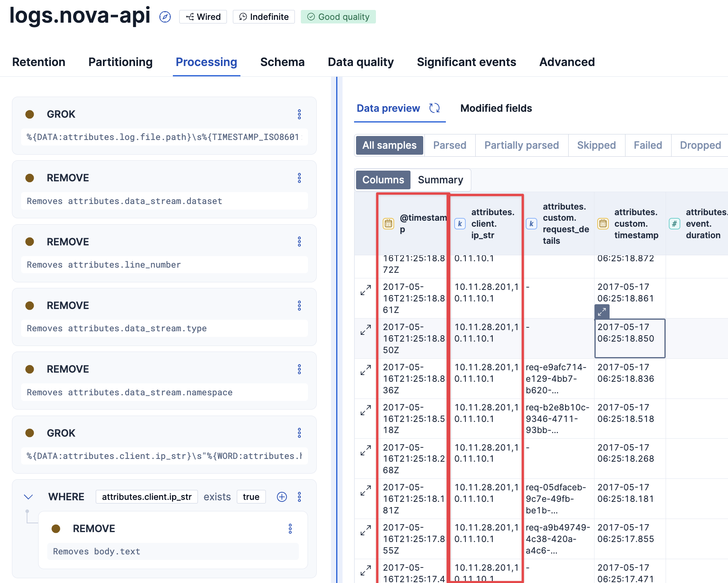The height and width of the screenshot is (583, 728).
Task: Open the Retention tab
Action: click(39, 62)
